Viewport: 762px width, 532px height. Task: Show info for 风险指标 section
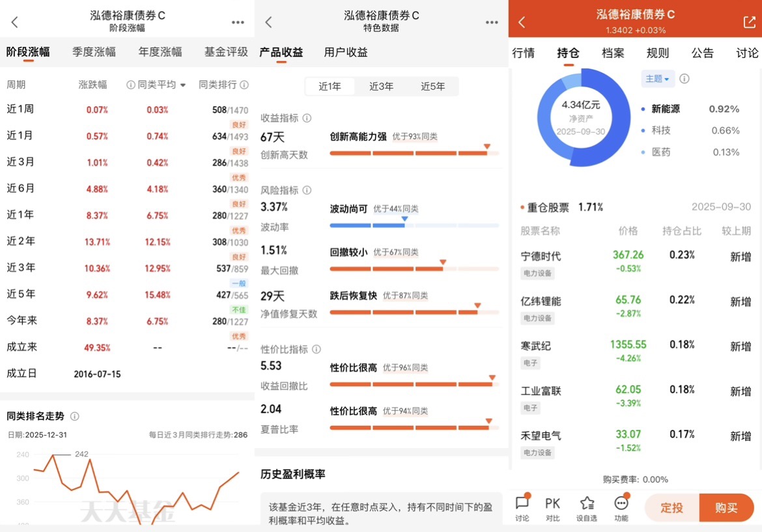point(307,190)
